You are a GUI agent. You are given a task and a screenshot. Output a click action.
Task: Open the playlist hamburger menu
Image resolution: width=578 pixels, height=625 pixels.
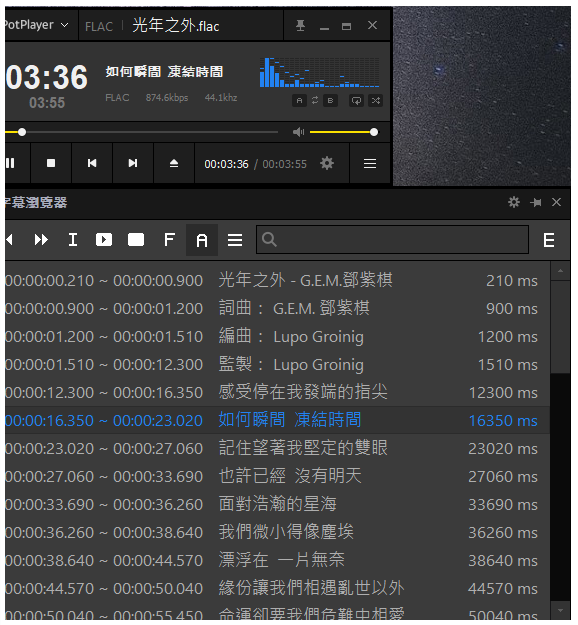pos(370,163)
